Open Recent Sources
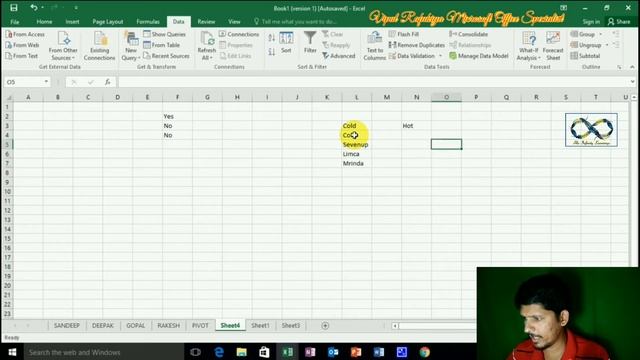The image size is (640, 360). (x=167, y=56)
